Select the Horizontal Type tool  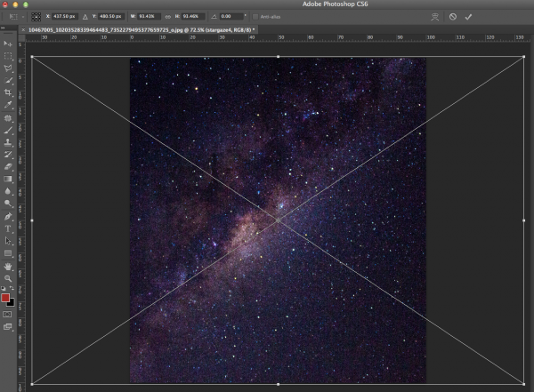tap(8, 228)
